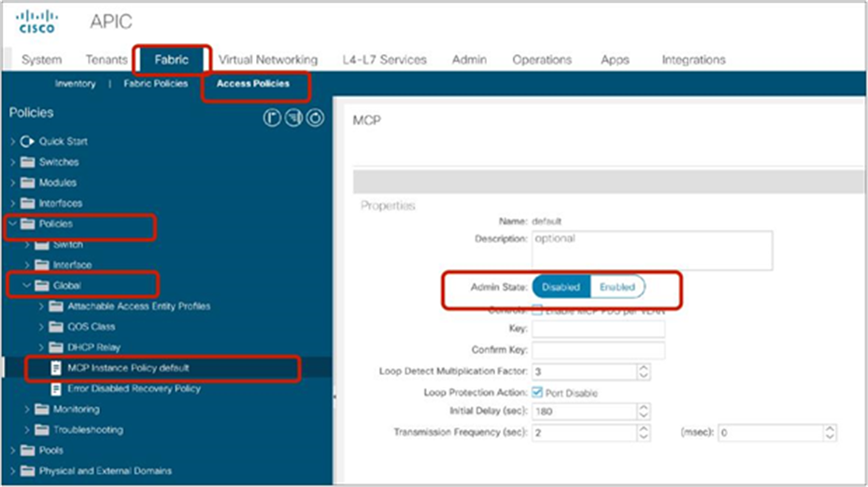
Task: Collapse the Policies tree node
Action: 13,223
